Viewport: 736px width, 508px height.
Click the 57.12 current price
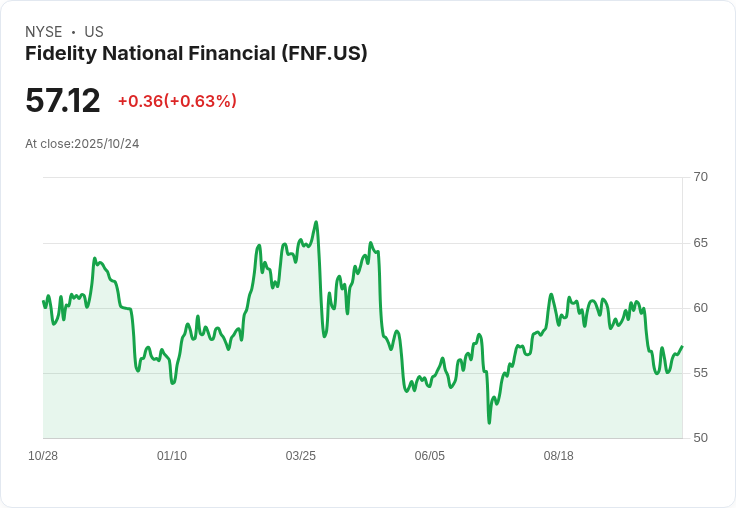[x=63, y=101]
